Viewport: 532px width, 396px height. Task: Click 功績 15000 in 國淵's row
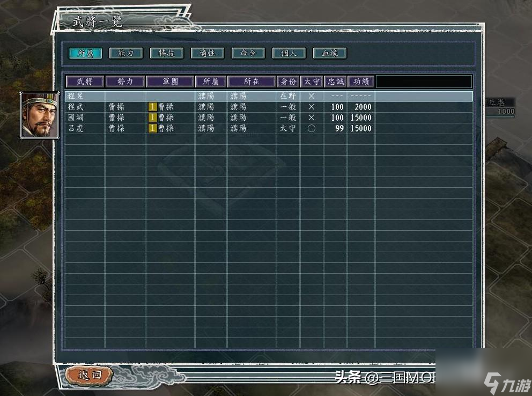click(x=361, y=118)
